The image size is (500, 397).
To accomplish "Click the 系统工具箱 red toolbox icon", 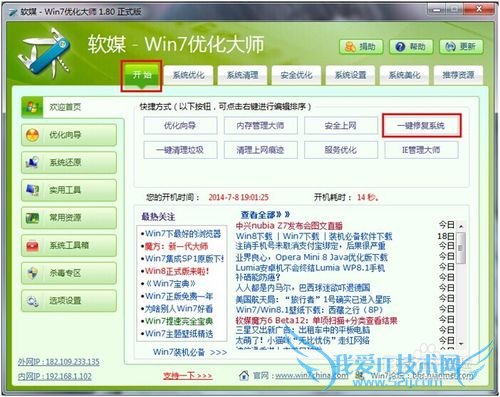I will pyautogui.click(x=32, y=246).
